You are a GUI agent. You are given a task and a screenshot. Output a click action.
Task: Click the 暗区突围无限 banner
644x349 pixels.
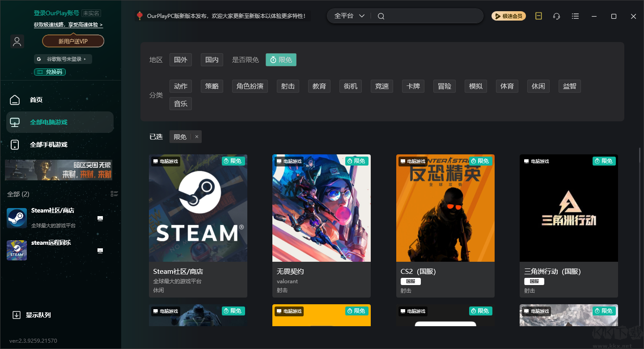(59, 170)
